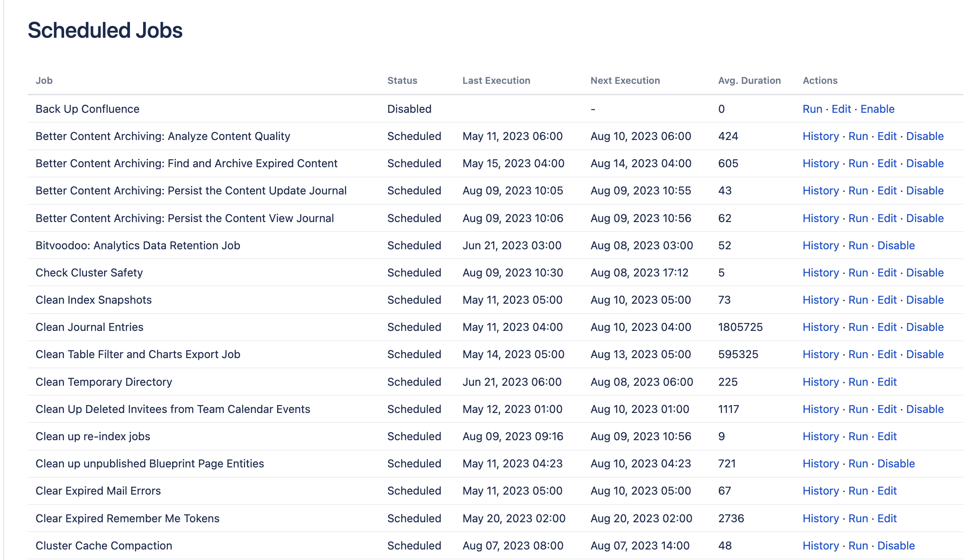Edit Clean Table Filter and Charts Export Job

point(887,354)
